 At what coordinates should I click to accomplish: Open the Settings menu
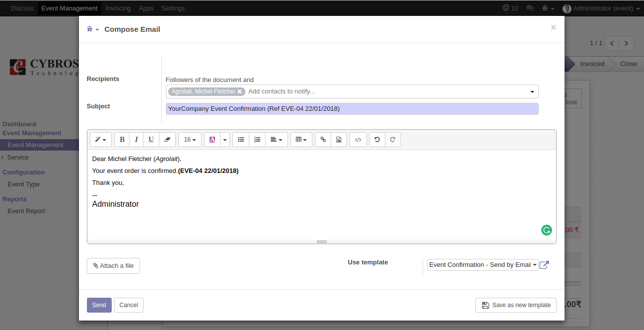173,8
